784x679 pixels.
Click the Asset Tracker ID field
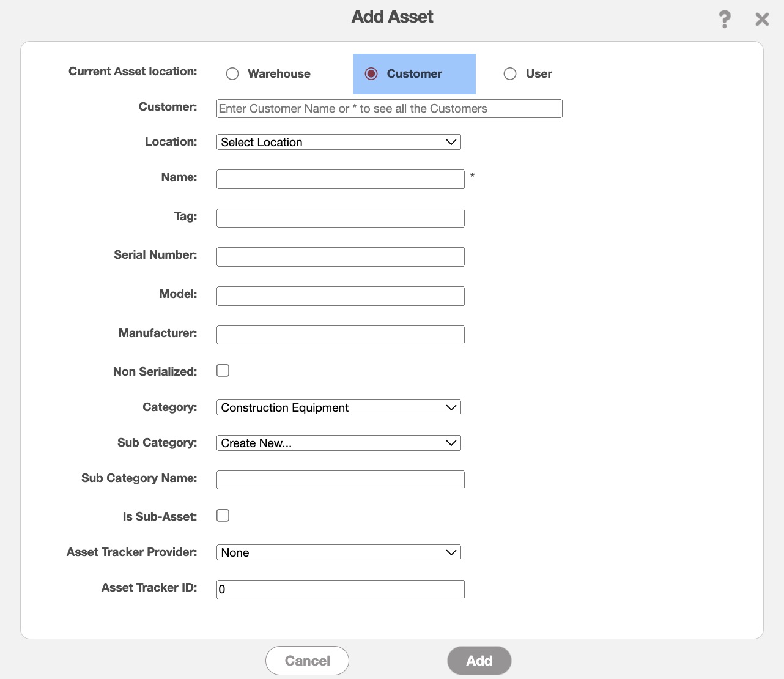tap(340, 590)
